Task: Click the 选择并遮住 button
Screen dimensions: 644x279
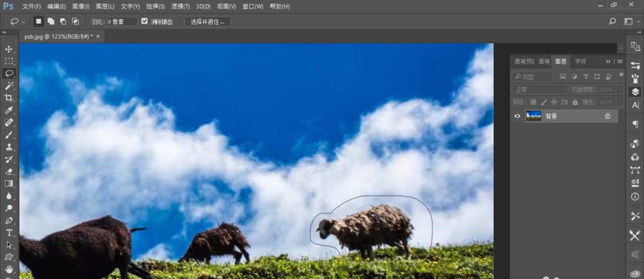Action: 207,21
